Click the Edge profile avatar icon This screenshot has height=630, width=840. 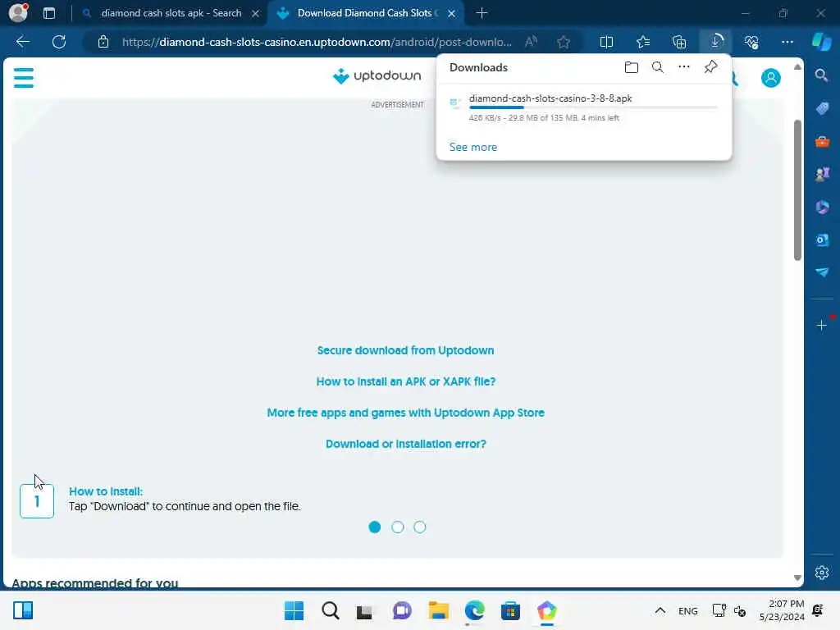(x=18, y=12)
